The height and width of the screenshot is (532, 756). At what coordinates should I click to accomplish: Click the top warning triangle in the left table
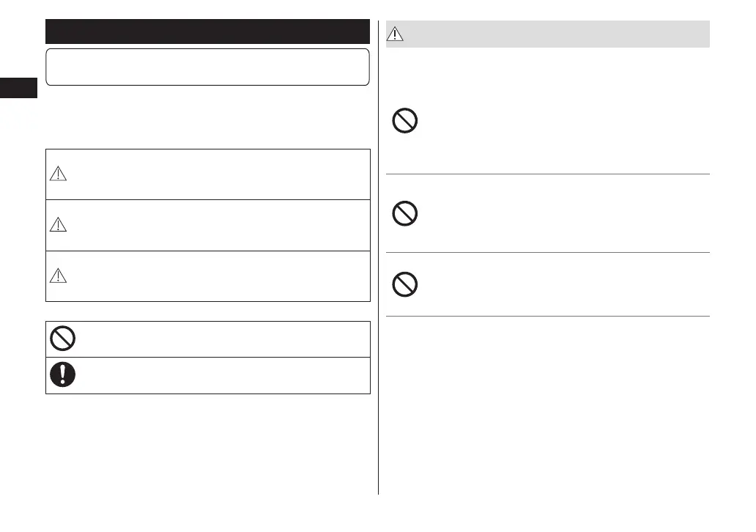coord(58,174)
